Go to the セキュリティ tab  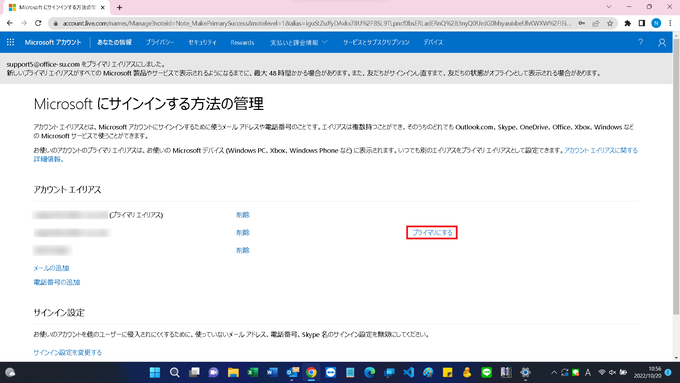pyautogui.click(x=202, y=42)
